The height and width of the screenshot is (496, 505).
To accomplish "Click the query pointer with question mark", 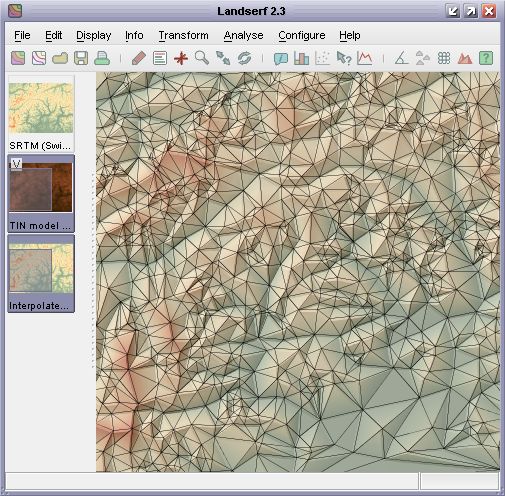I will tap(344, 58).
